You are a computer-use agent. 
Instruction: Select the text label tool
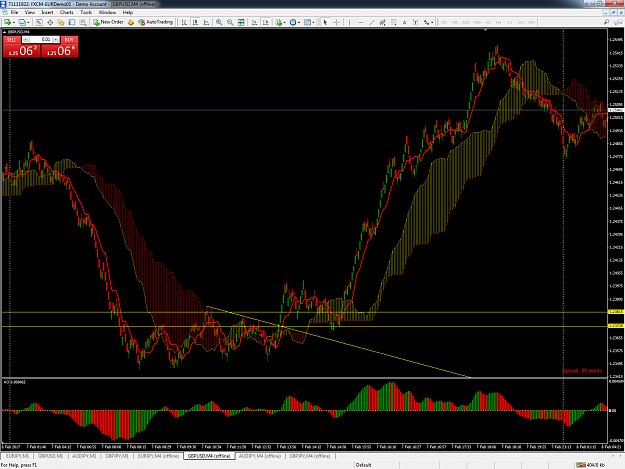pos(415,22)
